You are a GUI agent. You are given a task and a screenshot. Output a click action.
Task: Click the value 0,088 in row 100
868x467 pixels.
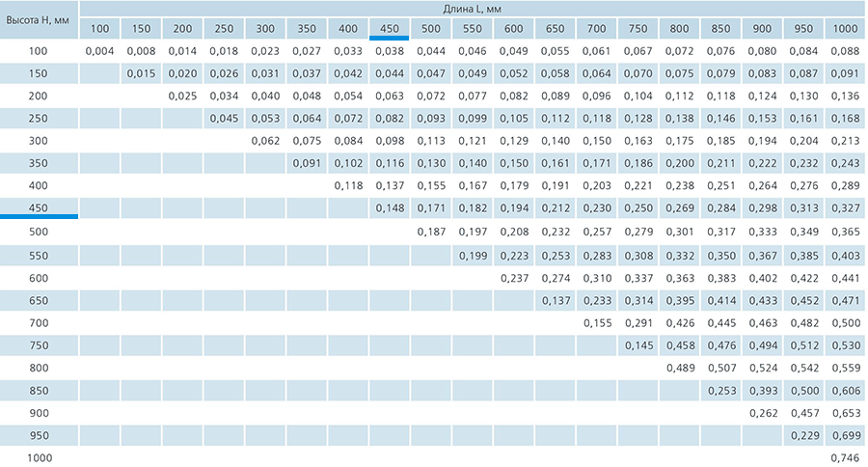click(845, 51)
